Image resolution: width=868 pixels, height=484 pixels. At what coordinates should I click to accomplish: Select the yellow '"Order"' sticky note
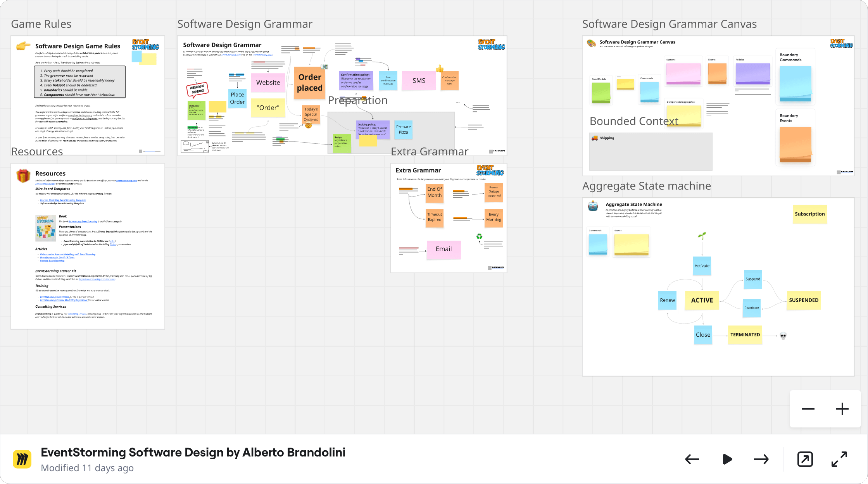pyautogui.click(x=268, y=108)
